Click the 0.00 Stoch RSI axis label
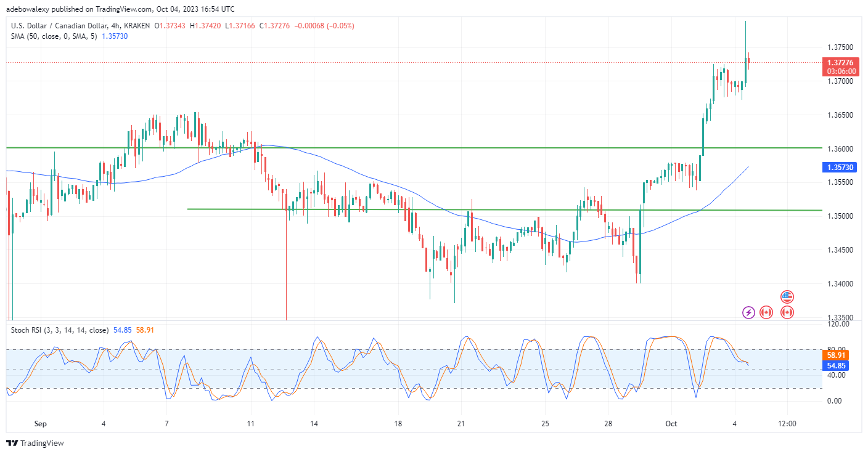Viewport: 868px width, 454px height. coord(833,401)
